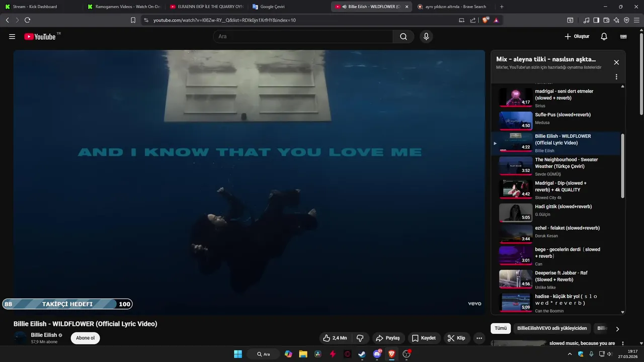
Task: Click the video player to pause
Action: coord(249,182)
